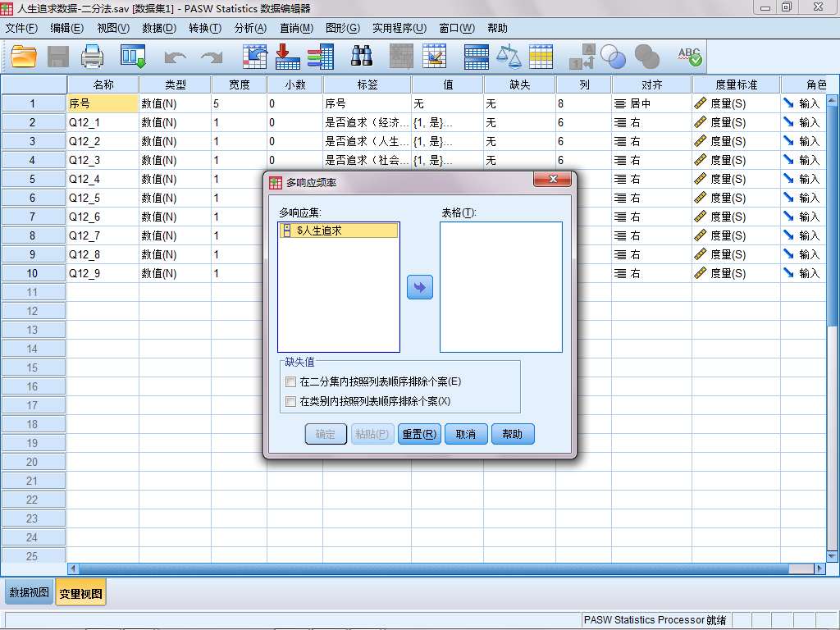Click the Select cases grid icon
This screenshot has height=630, width=840.
pyautogui.click(x=541, y=57)
